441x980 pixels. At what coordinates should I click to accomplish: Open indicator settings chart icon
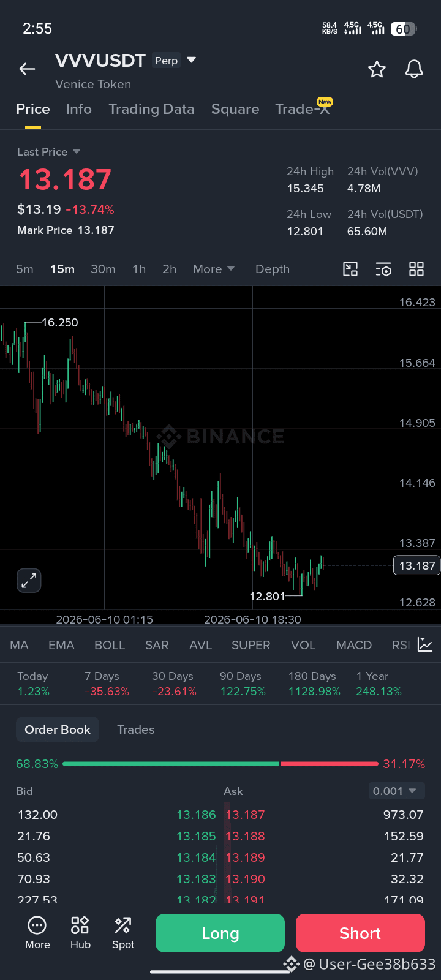pos(425,644)
